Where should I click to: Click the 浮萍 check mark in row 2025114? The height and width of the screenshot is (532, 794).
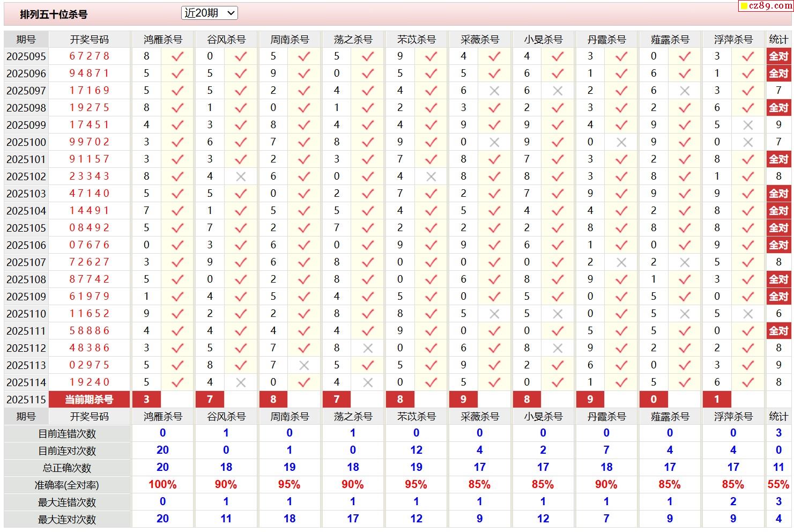(748, 382)
